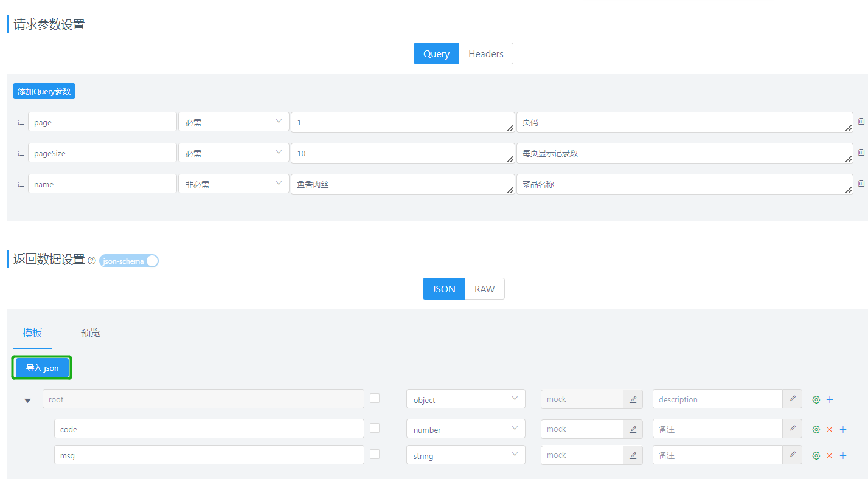Click 添加Query参数 button
868x479 pixels.
(44, 91)
